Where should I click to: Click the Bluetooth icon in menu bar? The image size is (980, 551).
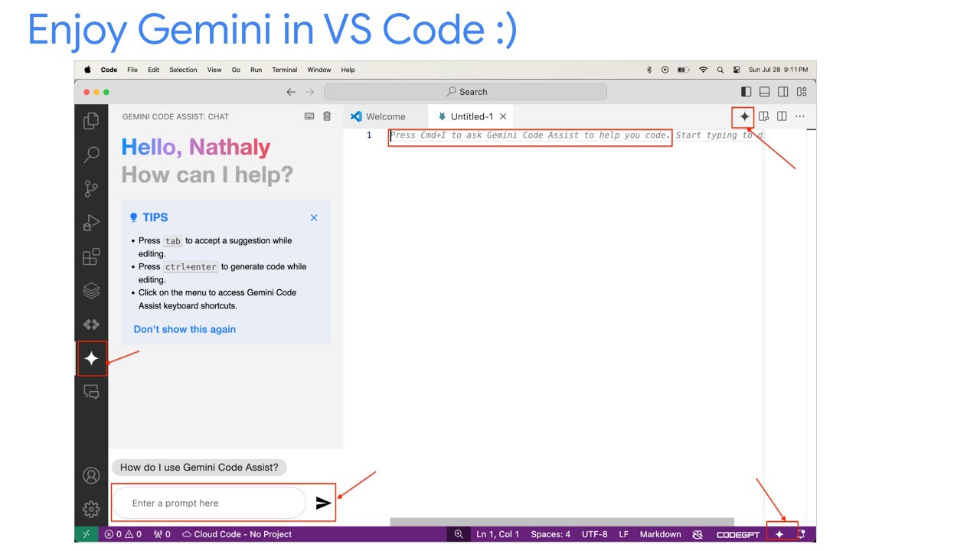click(x=649, y=70)
